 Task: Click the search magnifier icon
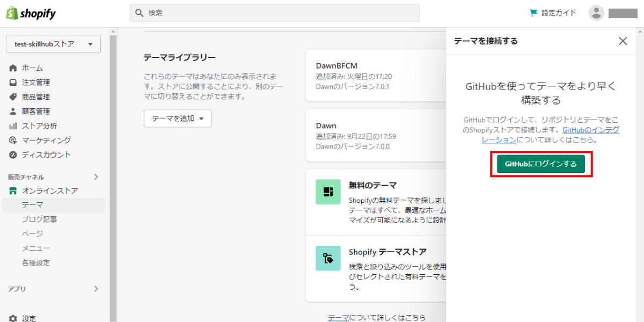(139, 13)
